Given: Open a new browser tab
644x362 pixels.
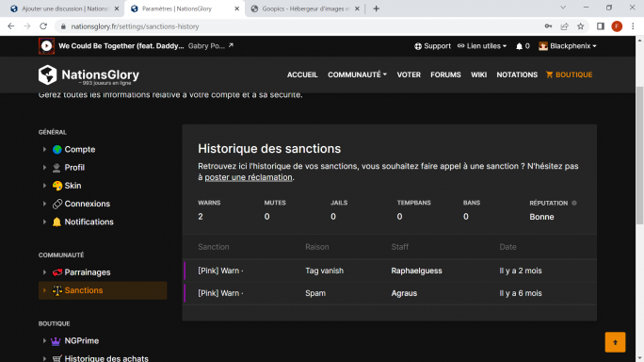Looking at the screenshot, I should point(377,8).
